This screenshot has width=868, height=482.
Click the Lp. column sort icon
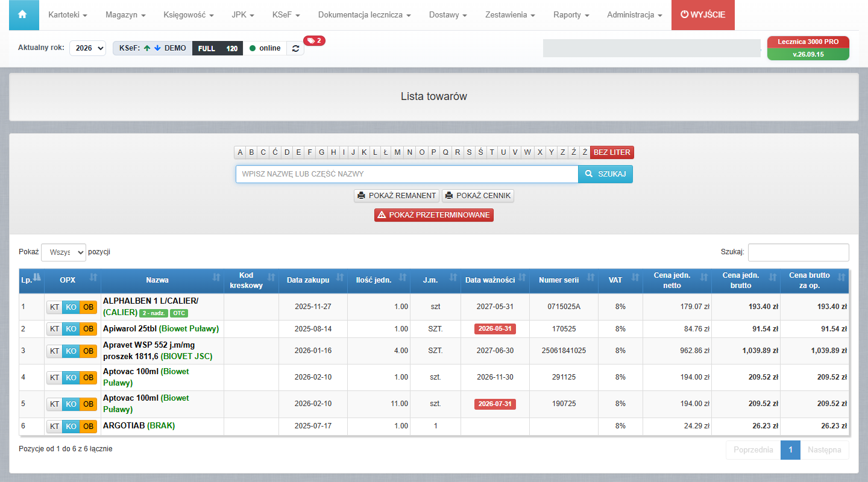coord(37,277)
